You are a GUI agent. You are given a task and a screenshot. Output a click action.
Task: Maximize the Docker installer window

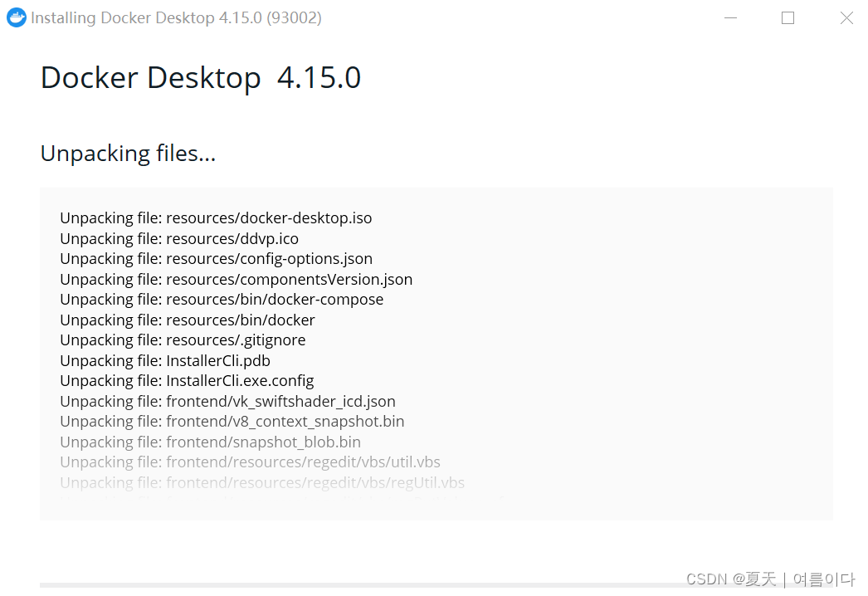click(788, 17)
